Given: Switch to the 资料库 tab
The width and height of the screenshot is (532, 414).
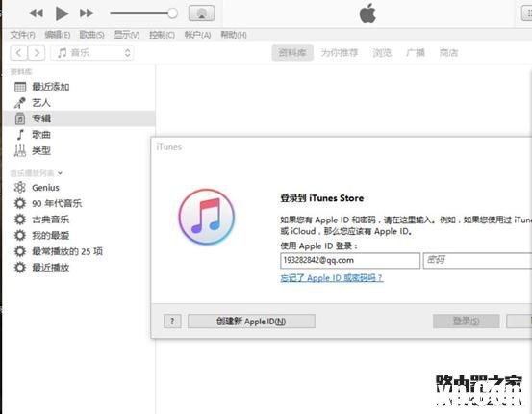Looking at the screenshot, I should click(x=292, y=53).
